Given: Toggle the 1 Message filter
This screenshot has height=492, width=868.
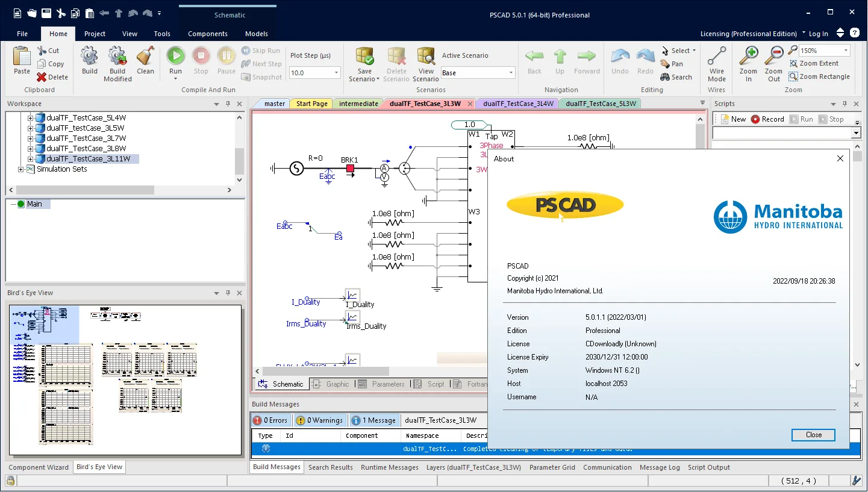Looking at the screenshot, I should tap(373, 420).
